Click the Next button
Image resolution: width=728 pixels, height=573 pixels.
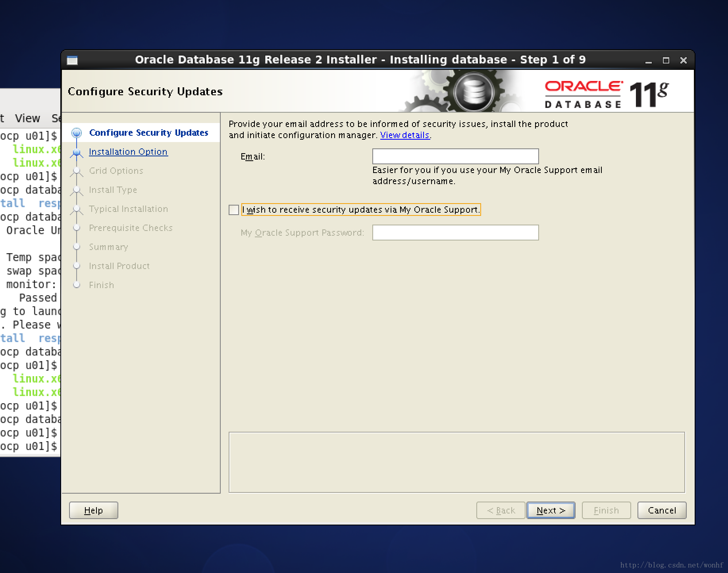click(551, 510)
